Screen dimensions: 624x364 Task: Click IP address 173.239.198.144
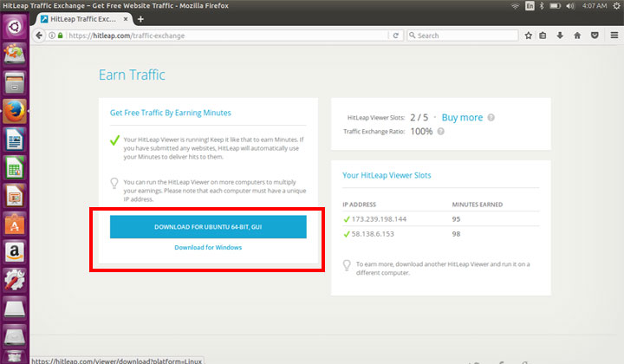(379, 219)
